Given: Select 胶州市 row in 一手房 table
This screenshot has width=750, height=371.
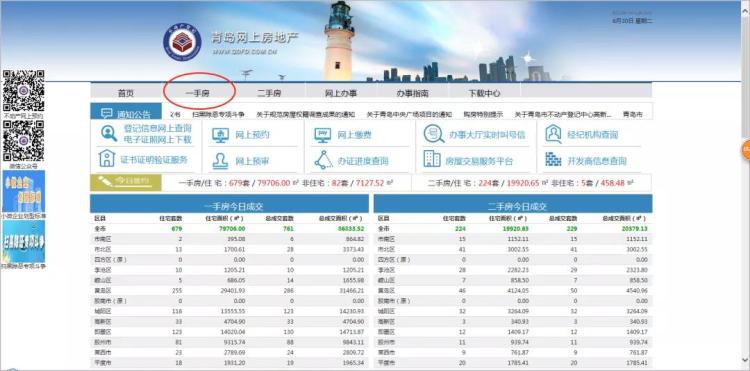Looking at the screenshot, I should 229,342.
